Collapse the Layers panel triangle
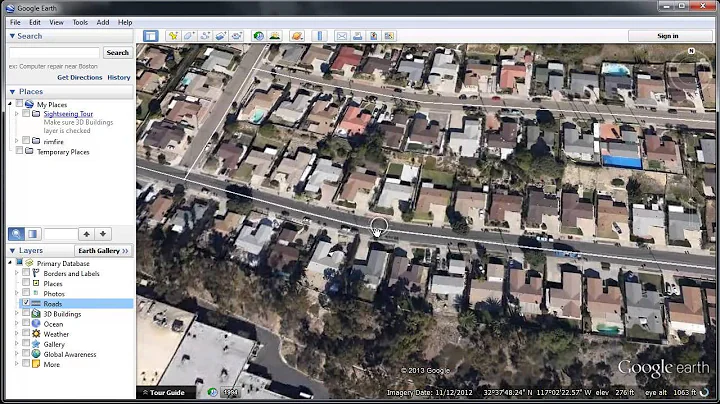720x404 pixels. [x=12, y=251]
